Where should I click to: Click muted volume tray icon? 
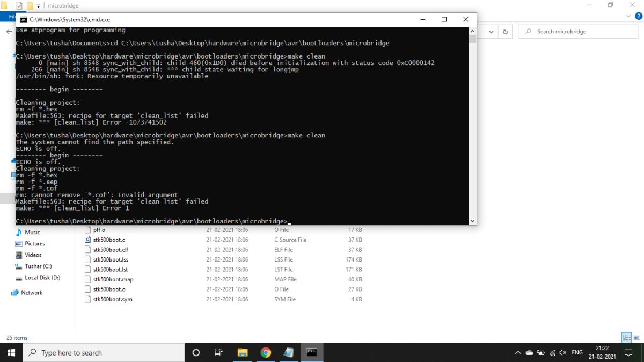pyautogui.click(x=563, y=353)
